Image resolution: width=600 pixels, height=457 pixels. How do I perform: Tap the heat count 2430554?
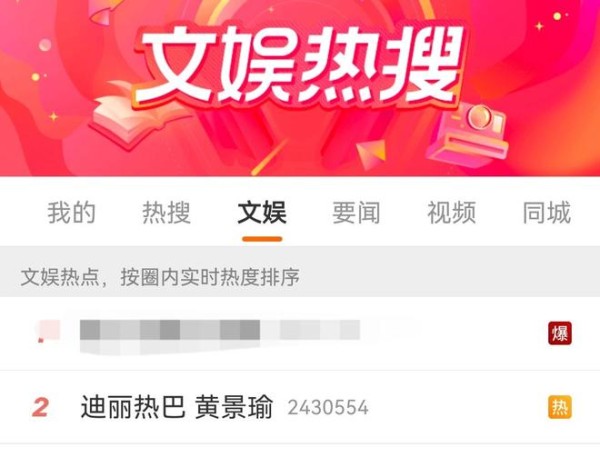click(328, 408)
